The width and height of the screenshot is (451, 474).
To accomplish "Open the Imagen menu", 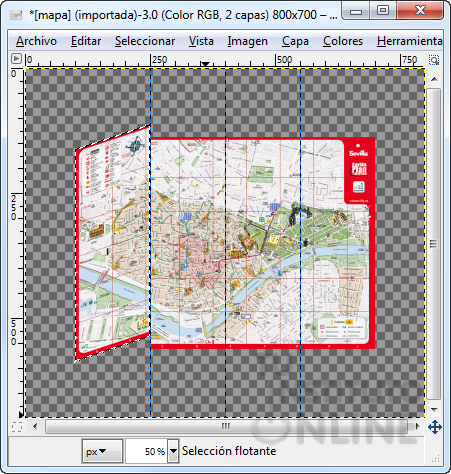I will coord(247,41).
